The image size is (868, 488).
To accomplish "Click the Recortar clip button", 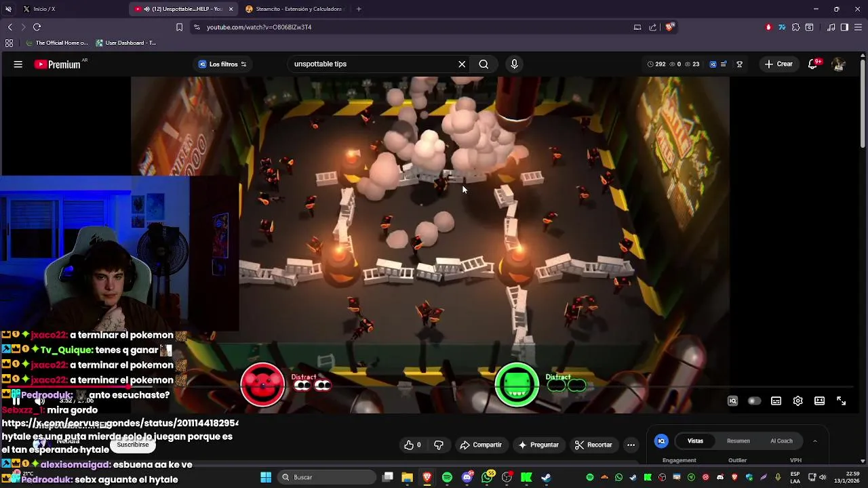I will 593,445.
